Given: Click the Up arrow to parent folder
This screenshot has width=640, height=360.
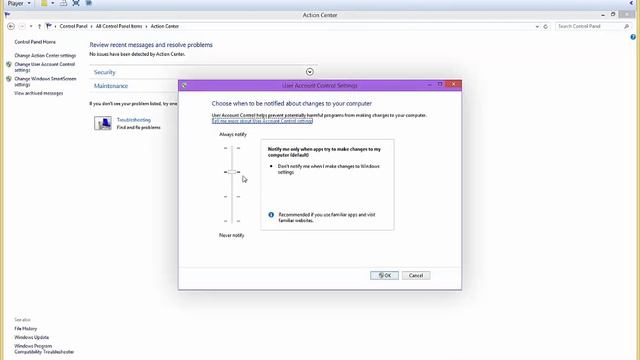Looking at the screenshot, I should [x=39, y=26].
